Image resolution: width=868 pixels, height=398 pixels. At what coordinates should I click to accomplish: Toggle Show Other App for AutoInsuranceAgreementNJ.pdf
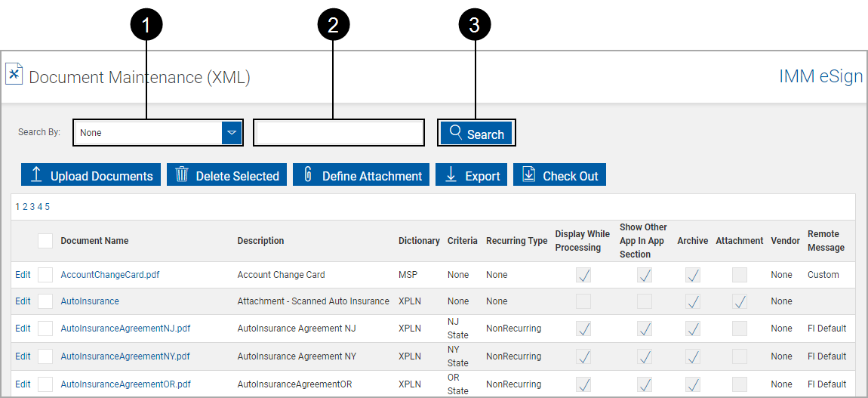644,329
